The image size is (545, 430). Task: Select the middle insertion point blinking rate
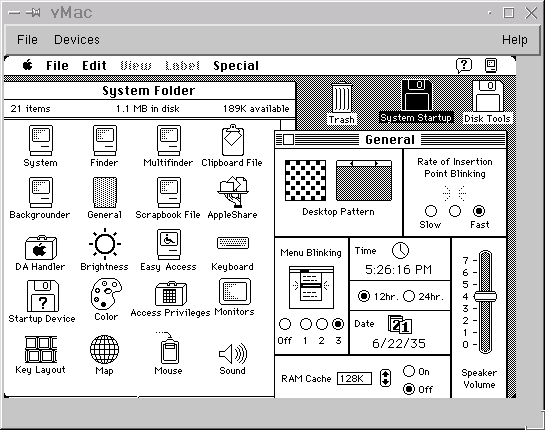tap(455, 211)
